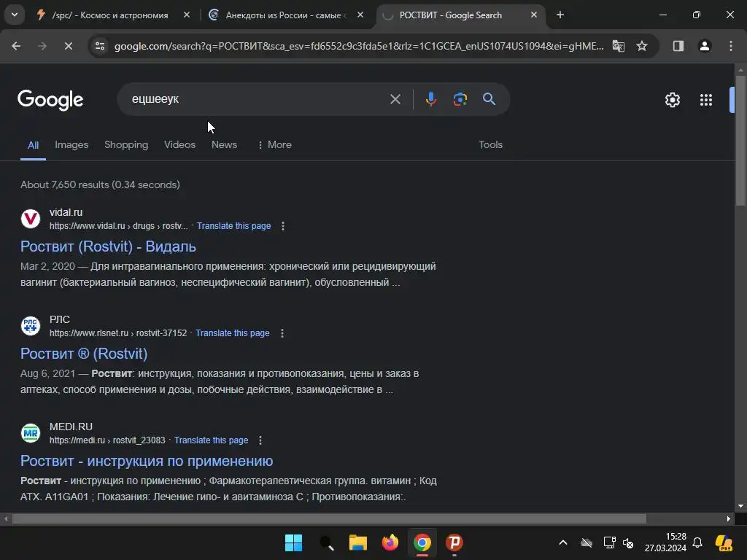Stop loading the page
Viewport: 747px width, 560px height.
[68, 46]
